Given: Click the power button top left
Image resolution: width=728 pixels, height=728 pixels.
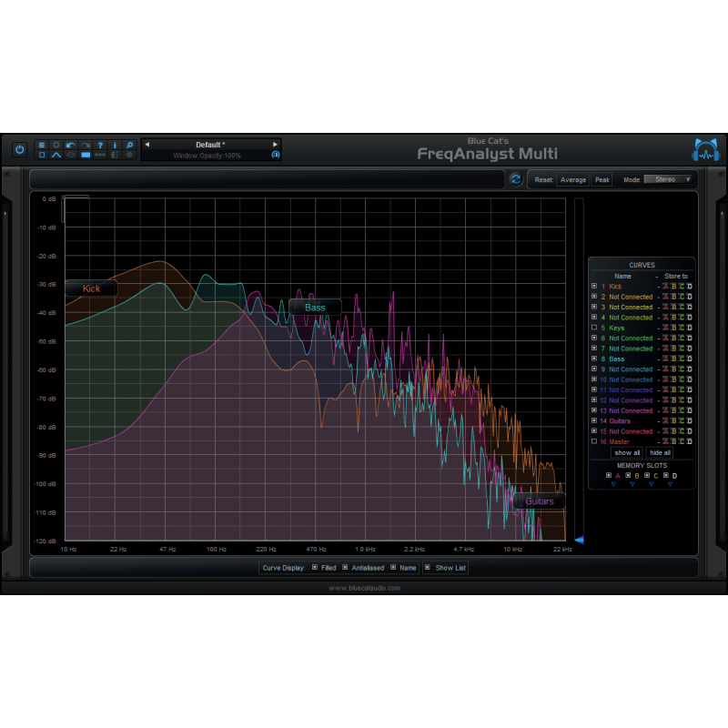Looking at the screenshot, I should 19,150.
